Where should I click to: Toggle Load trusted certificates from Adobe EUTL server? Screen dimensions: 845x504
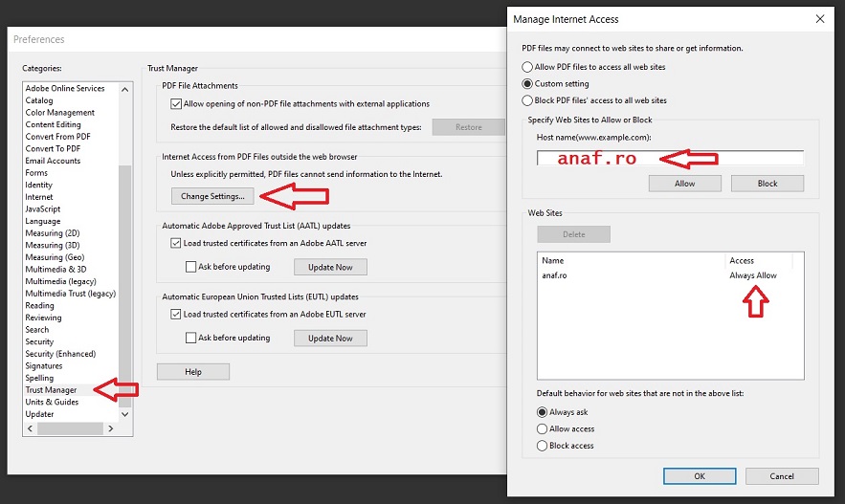pyautogui.click(x=176, y=314)
